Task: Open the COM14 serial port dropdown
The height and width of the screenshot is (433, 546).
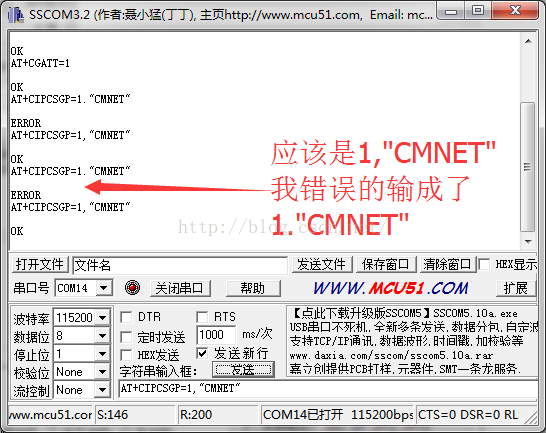Action: [x=103, y=288]
